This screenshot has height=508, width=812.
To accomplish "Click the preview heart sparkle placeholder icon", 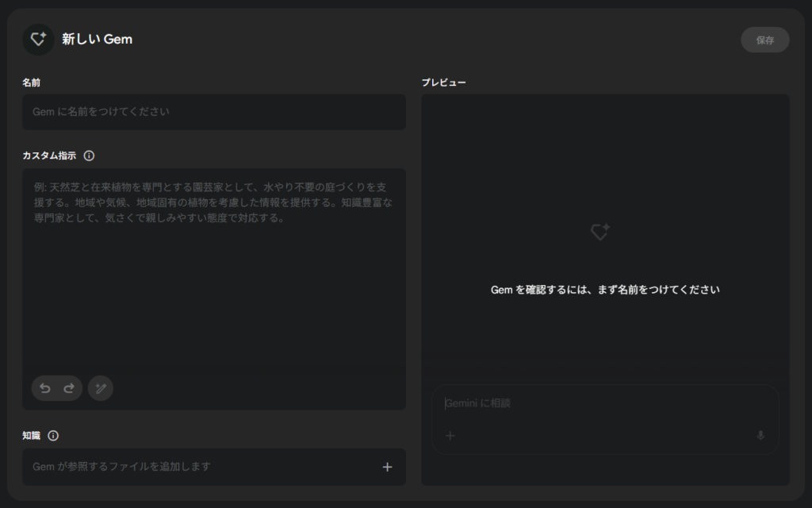I will click(x=600, y=232).
